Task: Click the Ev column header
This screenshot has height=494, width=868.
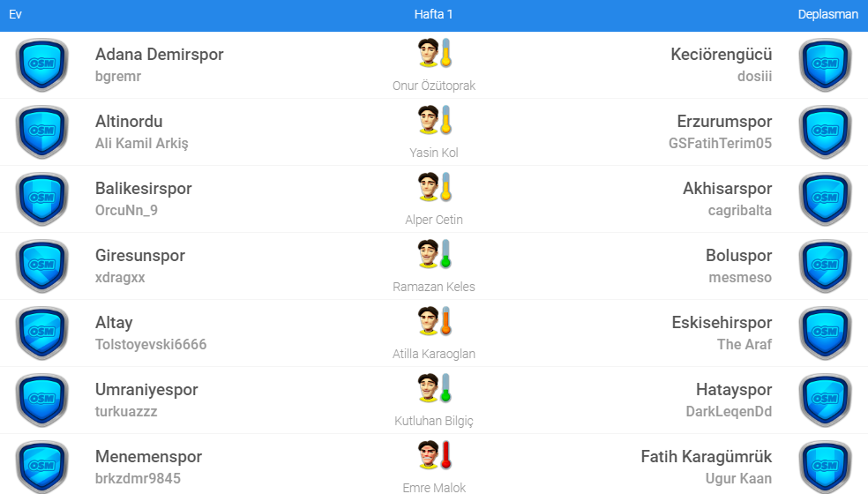Action: (15, 15)
